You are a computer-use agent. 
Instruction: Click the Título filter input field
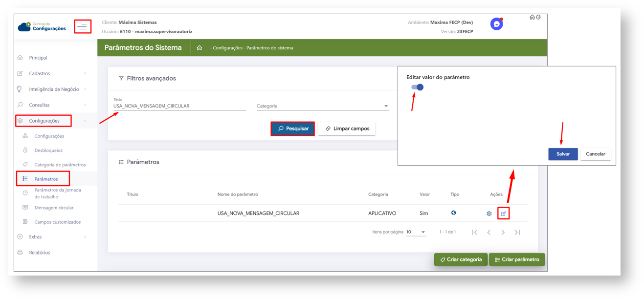(x=179, y=106)
